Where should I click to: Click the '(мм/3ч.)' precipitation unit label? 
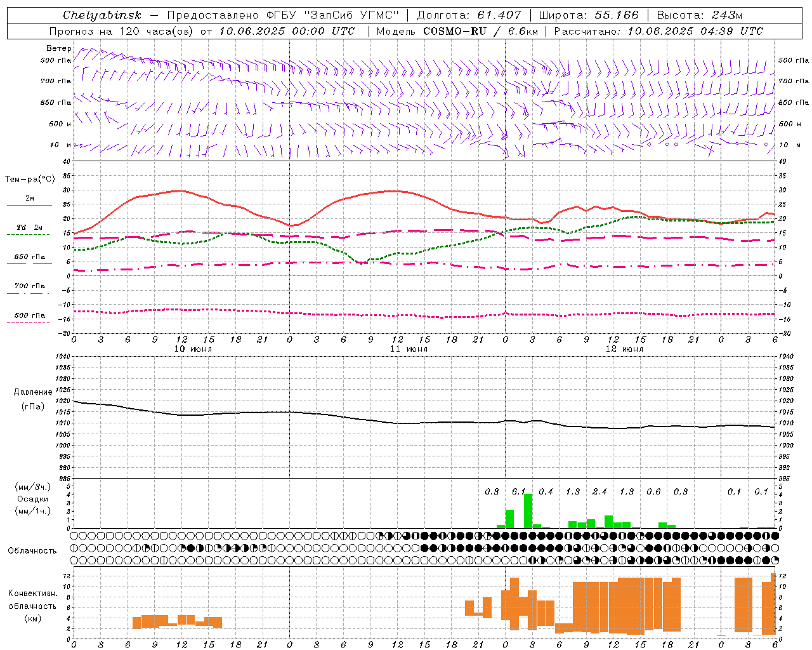33,487
